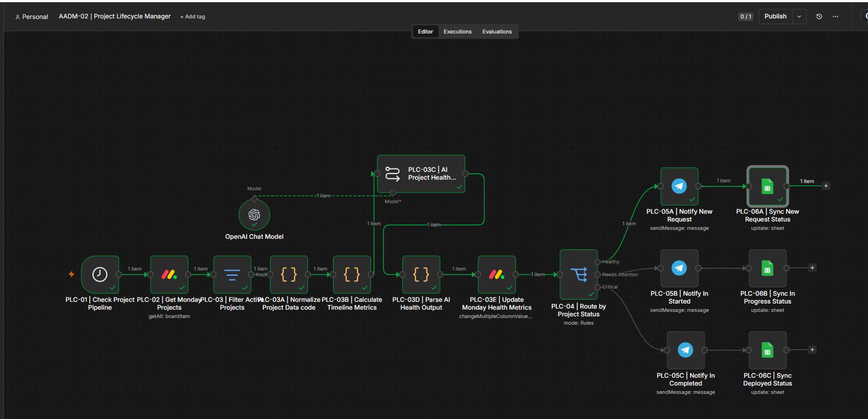Add a node after PLC-06B using plus
Viewport: 868px width, 419px height.
click(x=812, y=268)
